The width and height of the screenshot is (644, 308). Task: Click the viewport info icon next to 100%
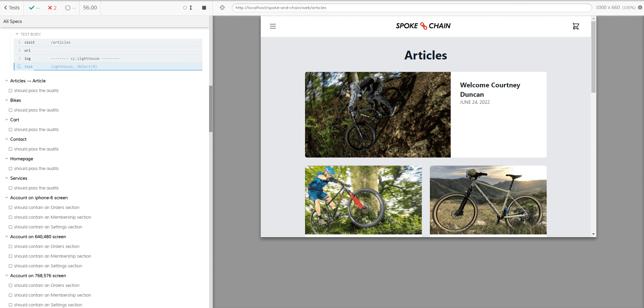(x=640, y=7)
